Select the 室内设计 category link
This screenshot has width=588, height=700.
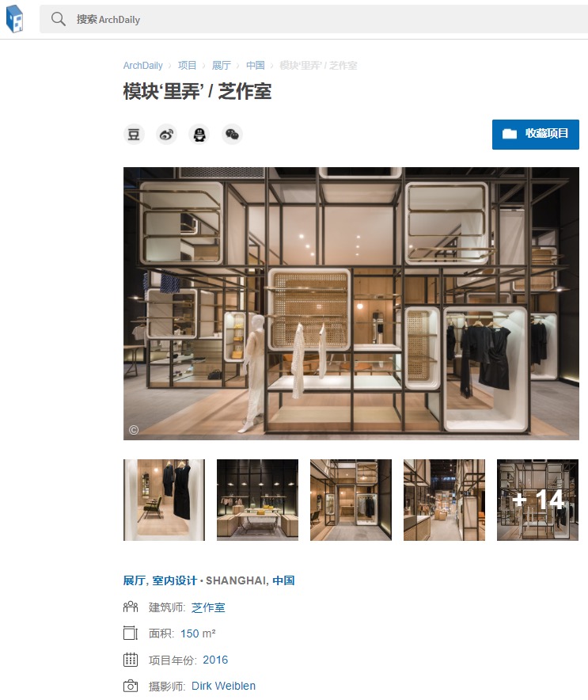(174, 580)
